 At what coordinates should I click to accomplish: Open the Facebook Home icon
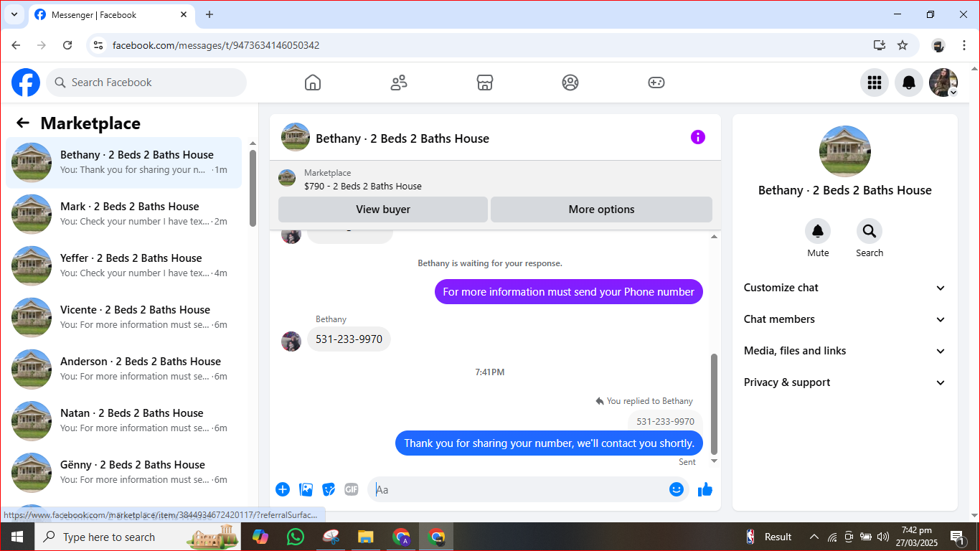point(313,83)
